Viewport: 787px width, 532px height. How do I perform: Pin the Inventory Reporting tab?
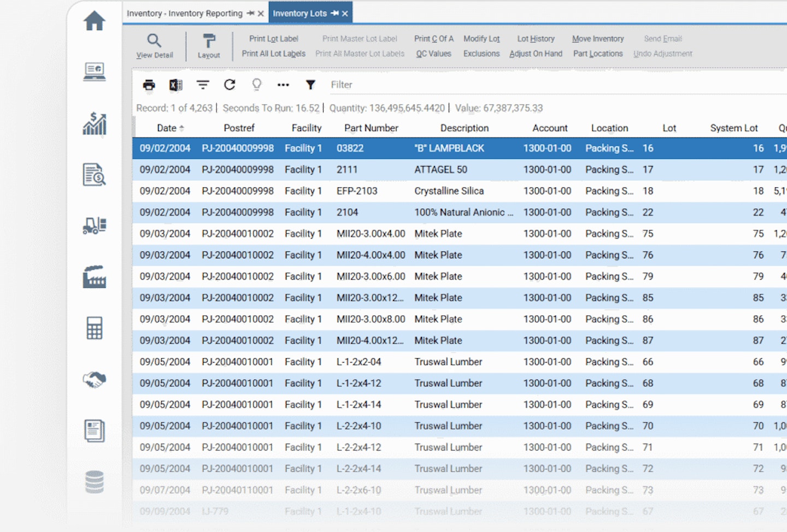pos(250,13)
